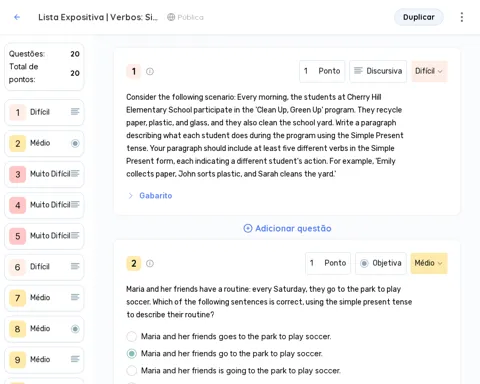Screen dimensions: 480x384
Task: Select option 'Maria and her friends goes to the park'
Action: [x=132, y=336]
